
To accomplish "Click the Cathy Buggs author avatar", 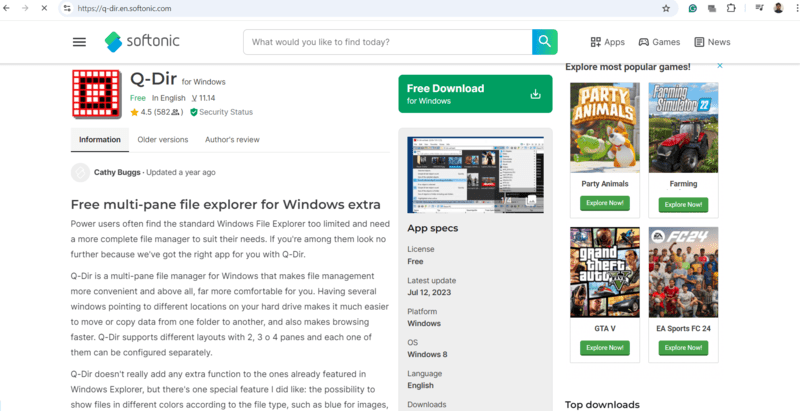I will point(80,172).
